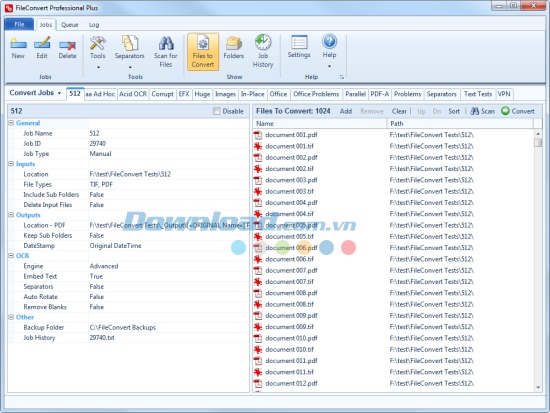Collapse the Inputs property group
This screenshot has width=550, height=413.
tap(11, 164)
